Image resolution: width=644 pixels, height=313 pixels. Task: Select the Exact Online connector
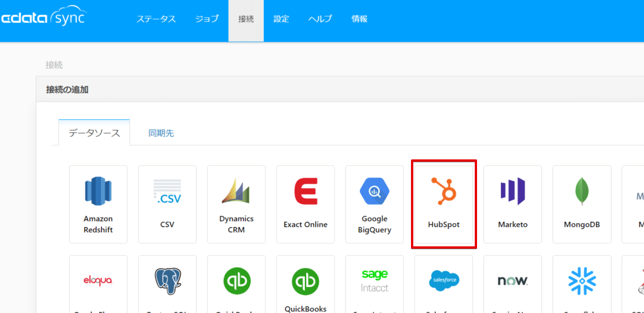coord(305,204)
